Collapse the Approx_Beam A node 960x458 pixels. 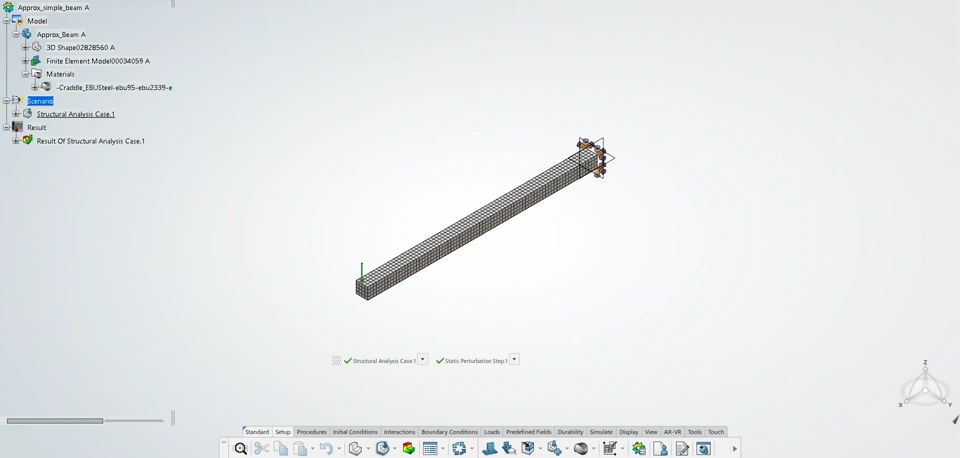16,34
